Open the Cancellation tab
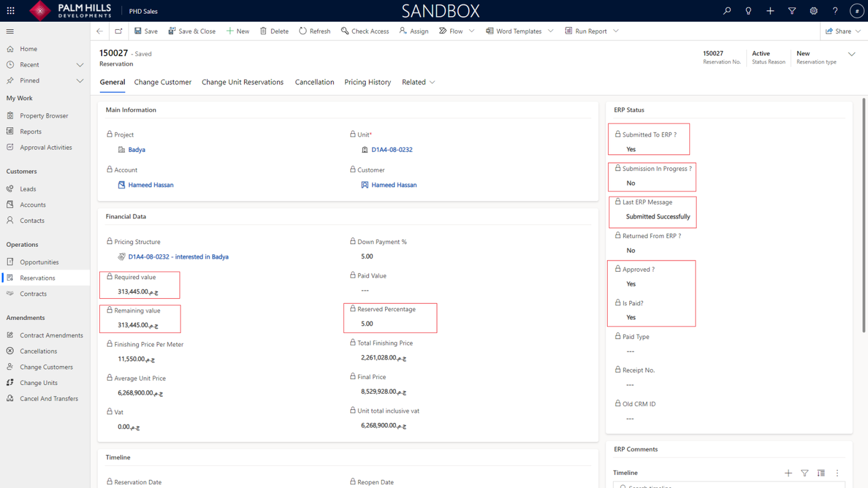This screenshot has width=868, height=488. pyautogui.click(x=314, y=82)
